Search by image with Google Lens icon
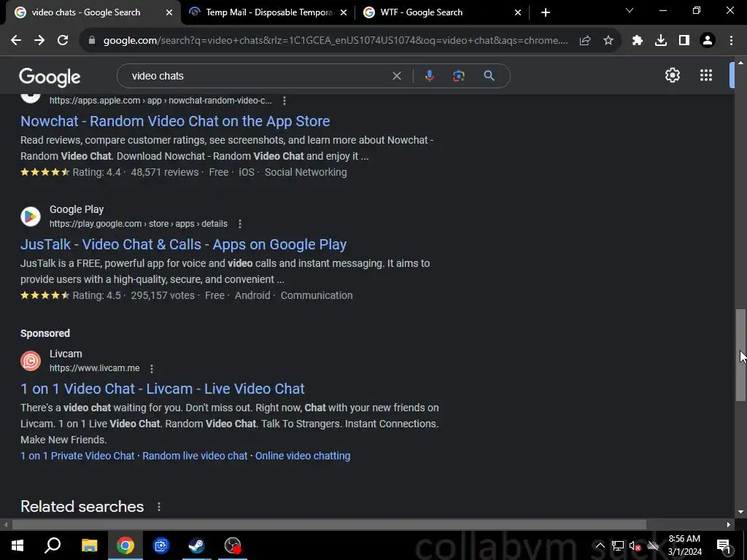This screenshot has height=560, width=747. 459,76
